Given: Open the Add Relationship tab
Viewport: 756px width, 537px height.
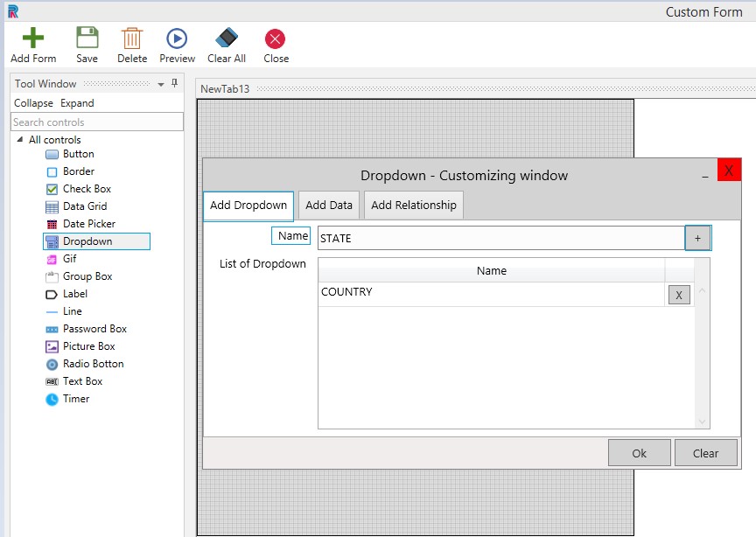Looking at the screenshot, I should click(x=413, y=206).
